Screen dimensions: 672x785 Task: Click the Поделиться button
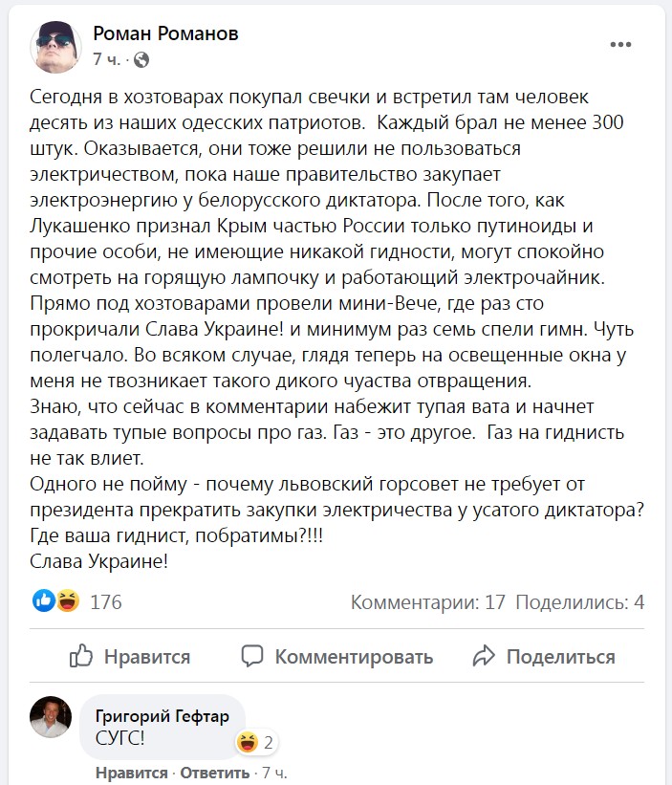click(544, 656)
